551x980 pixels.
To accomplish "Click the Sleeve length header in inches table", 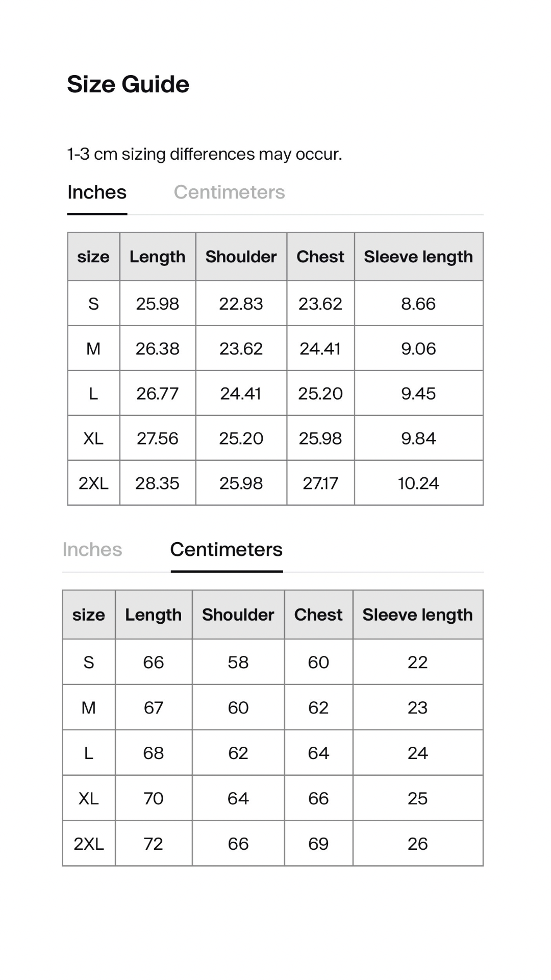I will (418, 257).
